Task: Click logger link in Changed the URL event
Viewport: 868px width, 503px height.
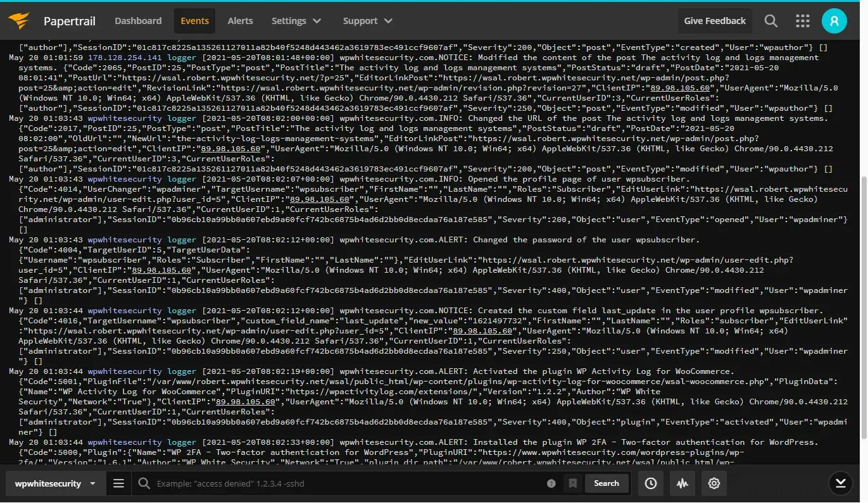Action: [x=182, y=118]
